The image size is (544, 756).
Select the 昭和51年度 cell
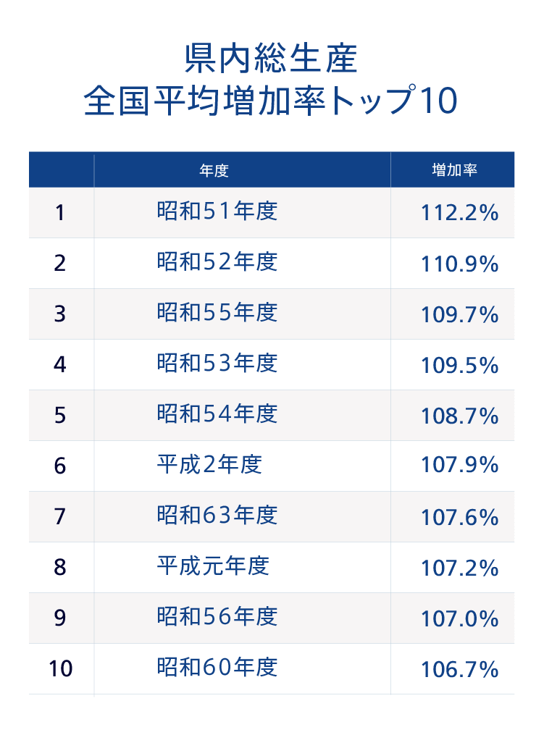click(217, 211)
